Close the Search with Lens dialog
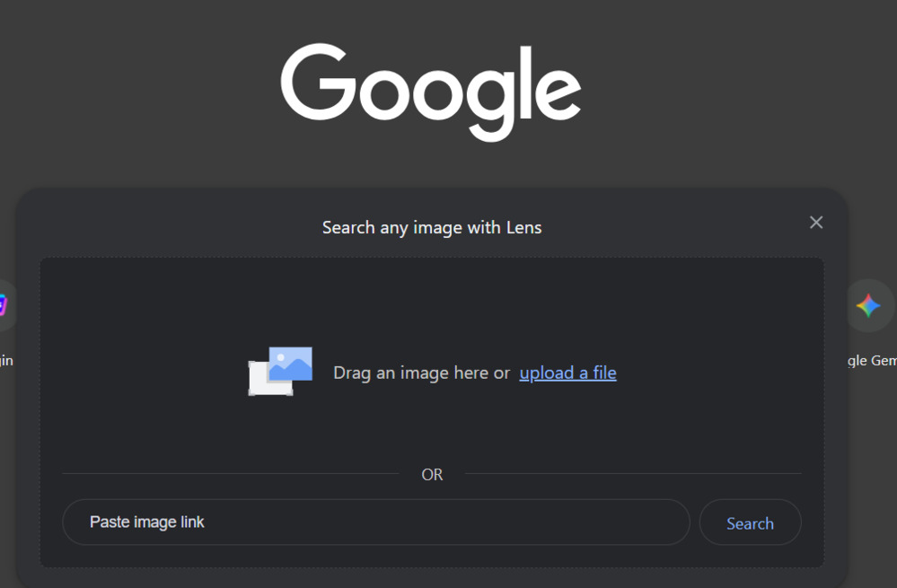The image size is (897, 588). pyautogui.click(x=816, y=223)
